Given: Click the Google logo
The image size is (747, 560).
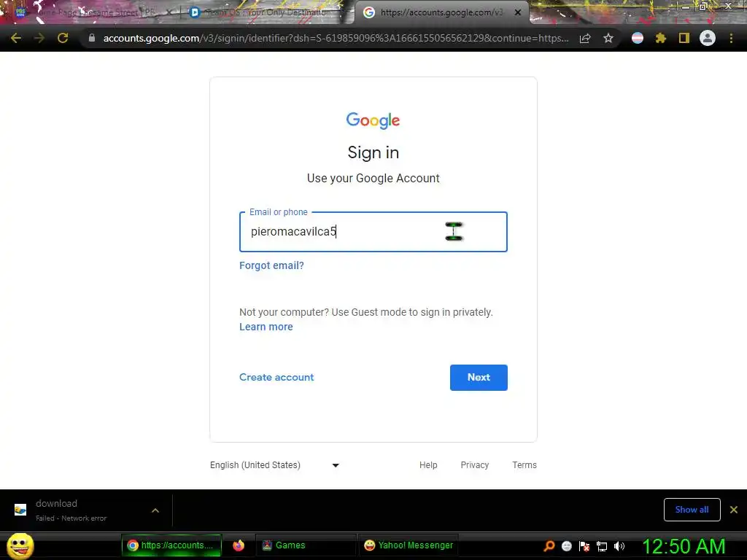Looking at the screenshot, I should click(373, 120).
